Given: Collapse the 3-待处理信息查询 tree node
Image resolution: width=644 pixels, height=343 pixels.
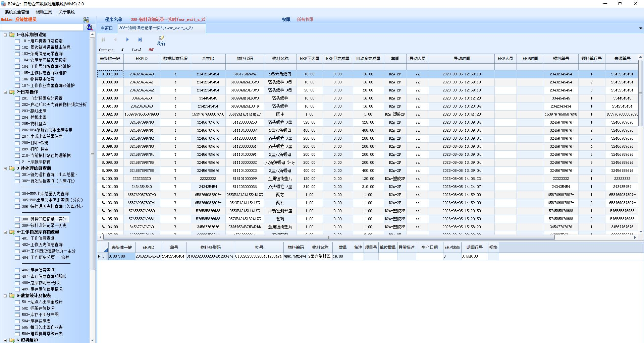Looking at the screenshot, I should click(x=5, y=168).
